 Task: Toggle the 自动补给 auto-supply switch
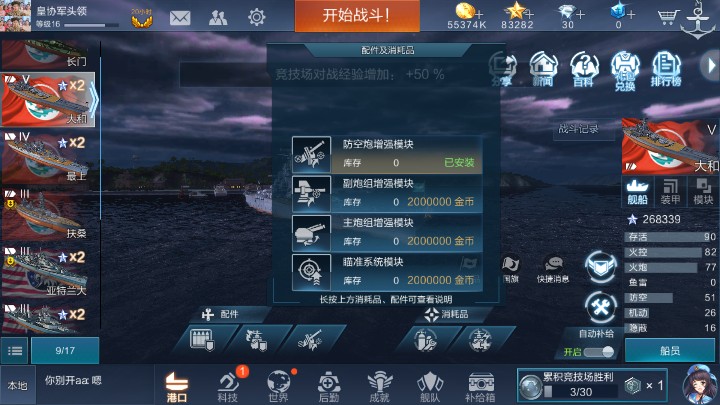coord(598,352)
